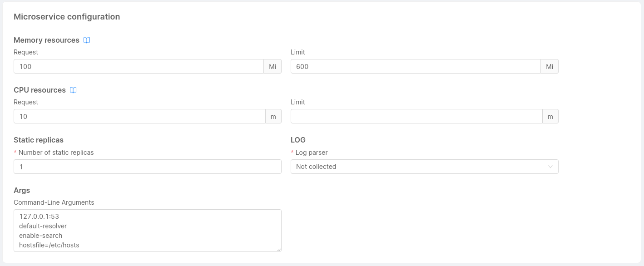Click the Mi unit beside Memory Request
Screen dimensions: 644x266
click(272, 66)
